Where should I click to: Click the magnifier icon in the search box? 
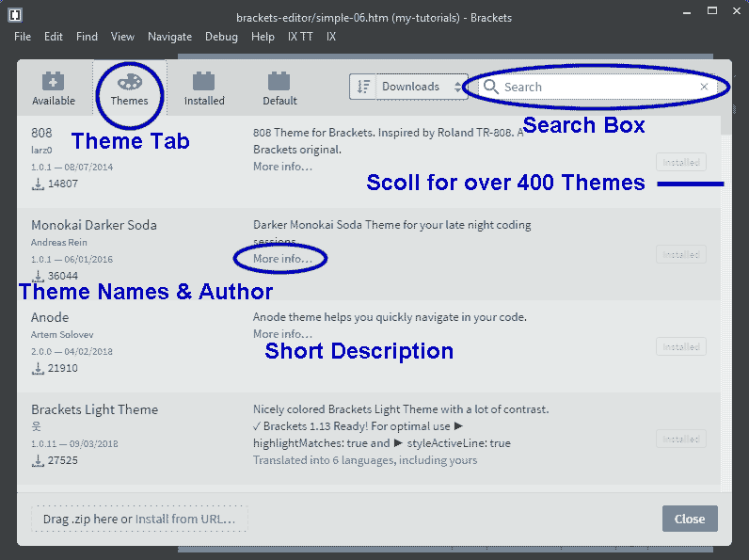point(490,87)
